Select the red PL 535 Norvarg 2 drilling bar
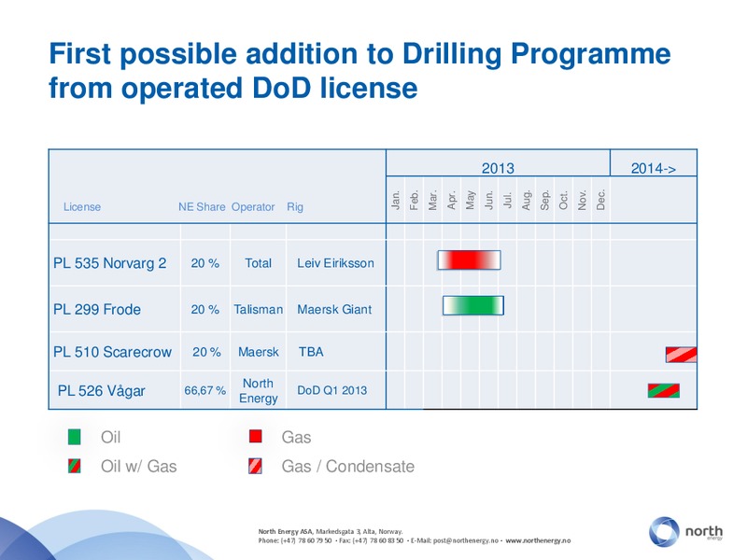Image resolution: width=747 pixels, height=560 pixels. (470, 260)
